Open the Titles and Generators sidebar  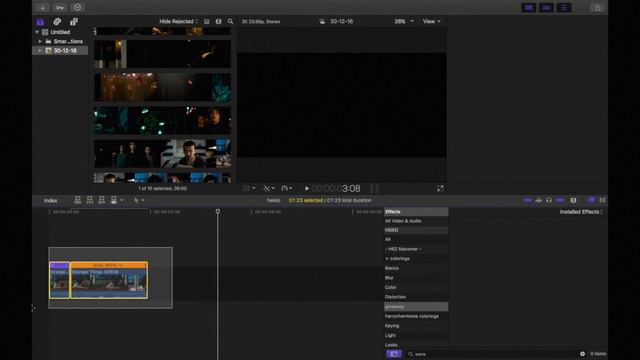point(74,22)
